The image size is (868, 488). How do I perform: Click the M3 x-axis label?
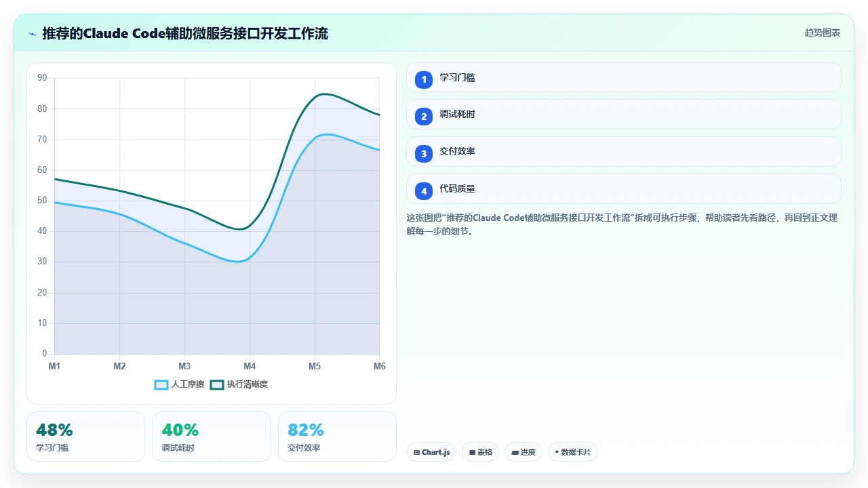tap(184, 367)
